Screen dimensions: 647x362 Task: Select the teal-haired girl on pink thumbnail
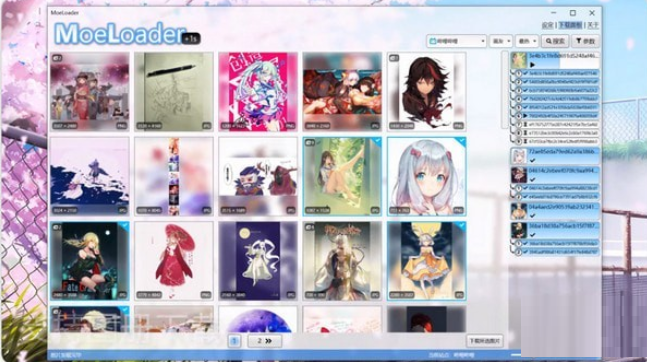[258, 92]
